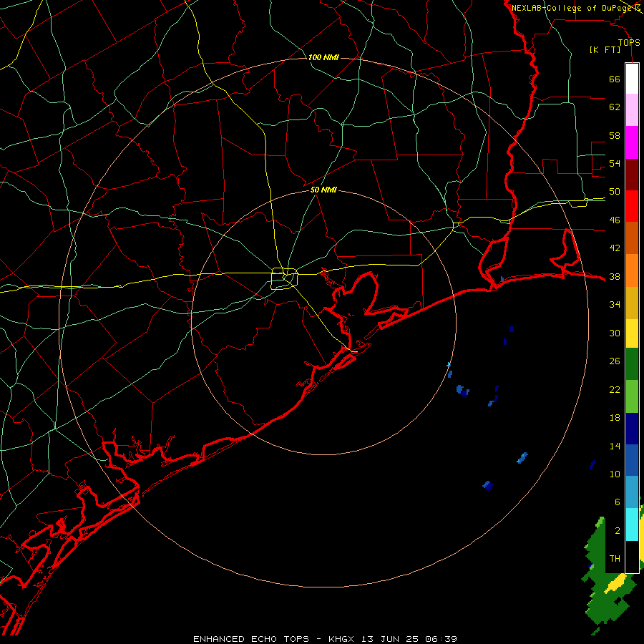Pick the light green legend swatch
Image resolution: width=644 pixels, height=644 pixels.
pos(632,396)
